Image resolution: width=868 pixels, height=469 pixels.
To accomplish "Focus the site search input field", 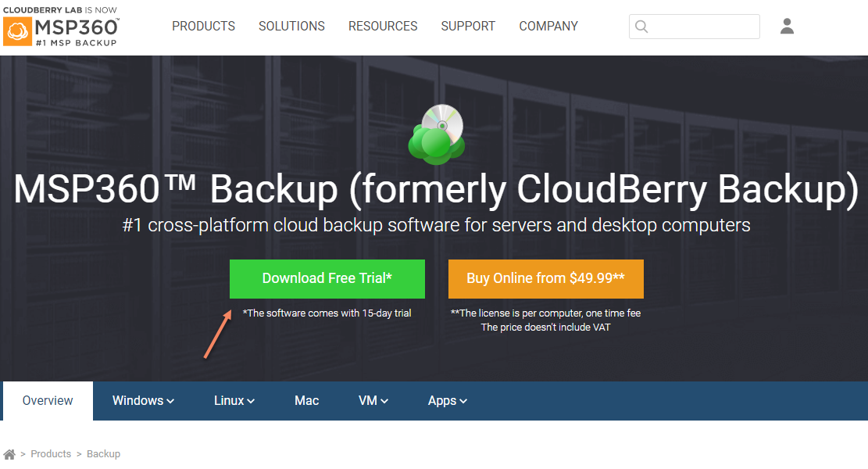I will (x=695, y=27).
